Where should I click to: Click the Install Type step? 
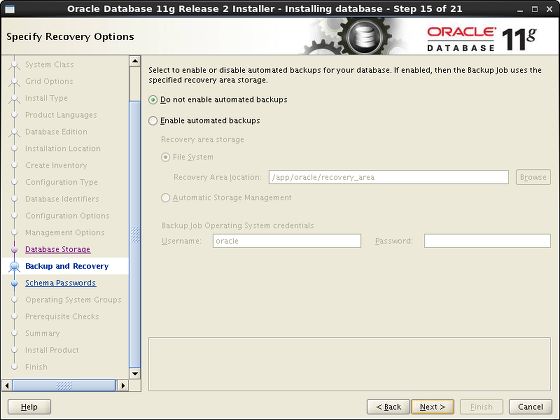tap(46, 98)
